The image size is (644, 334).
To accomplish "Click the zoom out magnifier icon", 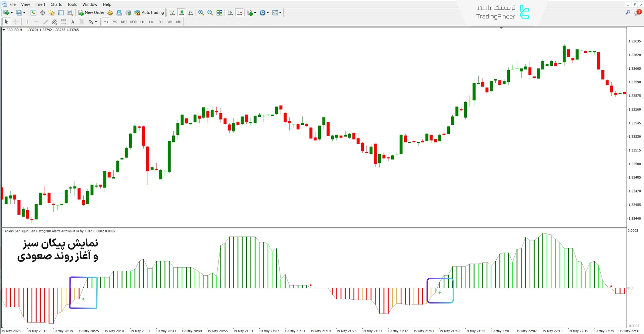I will click(210, 13).
